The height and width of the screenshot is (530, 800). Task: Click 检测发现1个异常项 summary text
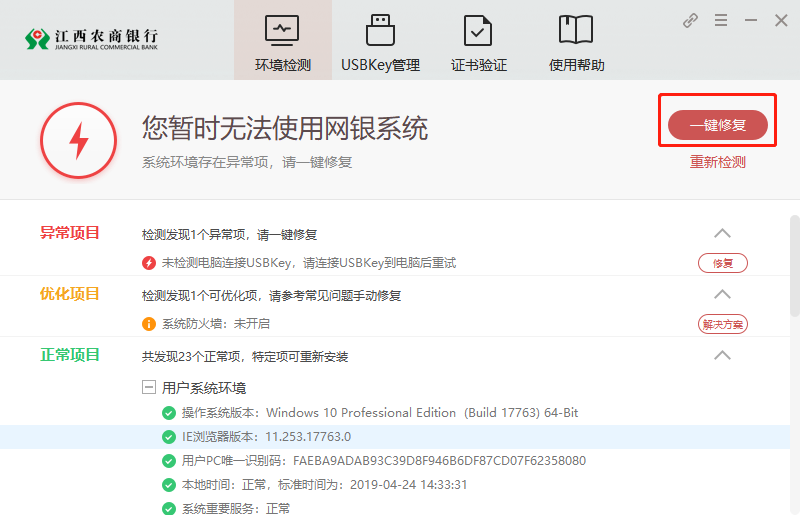230,235
